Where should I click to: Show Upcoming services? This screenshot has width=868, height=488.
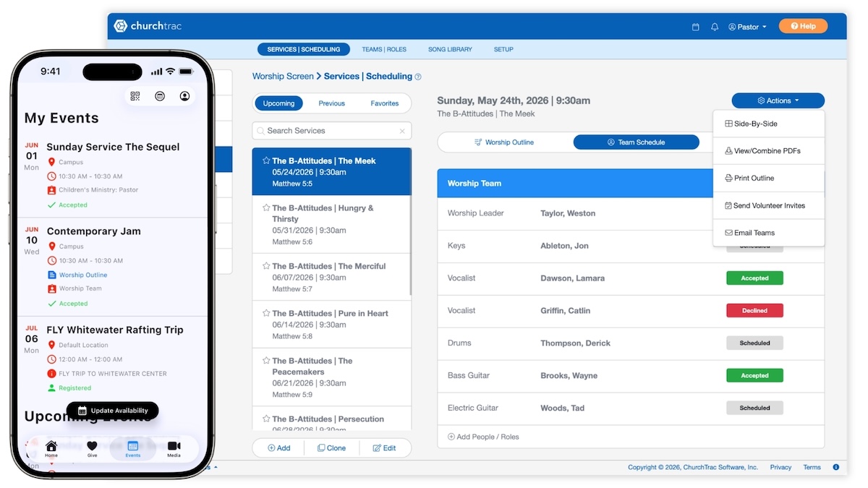[278, 103]
